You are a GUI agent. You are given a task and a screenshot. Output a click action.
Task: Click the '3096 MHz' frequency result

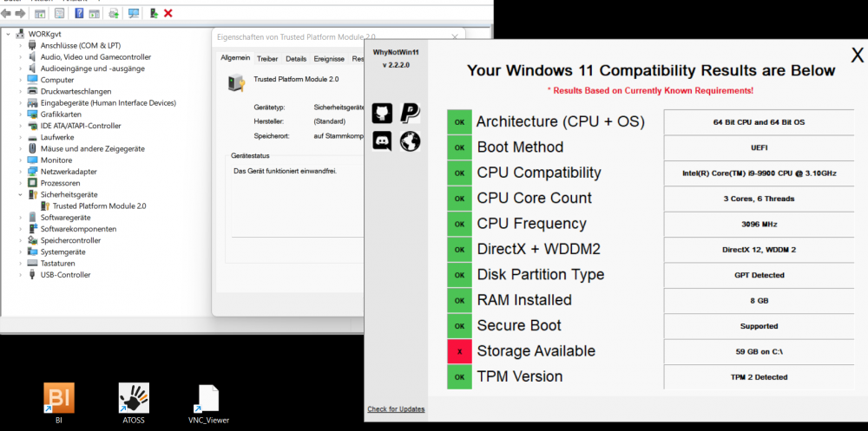pos(759,224)
